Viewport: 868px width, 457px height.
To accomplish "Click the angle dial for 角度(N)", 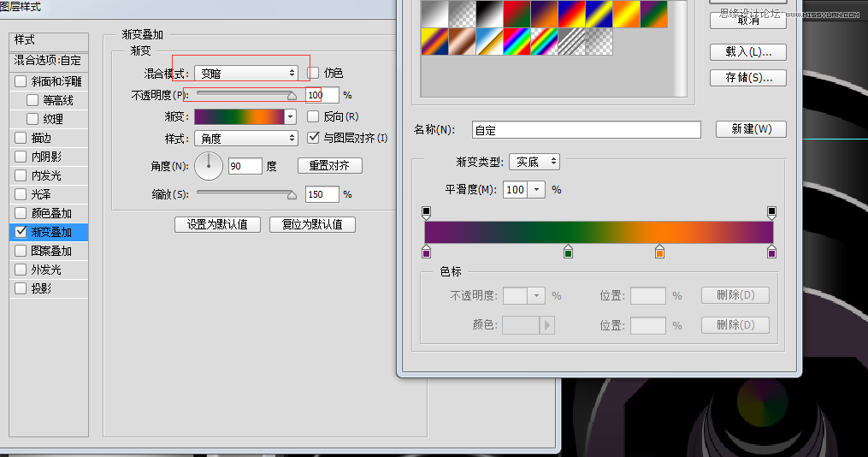I will click(209, 166).
